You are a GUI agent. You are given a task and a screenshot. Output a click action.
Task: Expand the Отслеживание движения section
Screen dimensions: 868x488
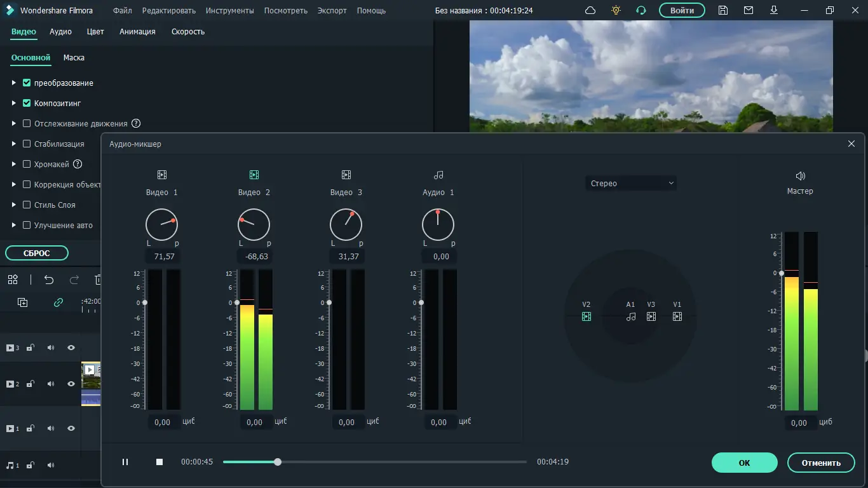(x=14, y=123)
